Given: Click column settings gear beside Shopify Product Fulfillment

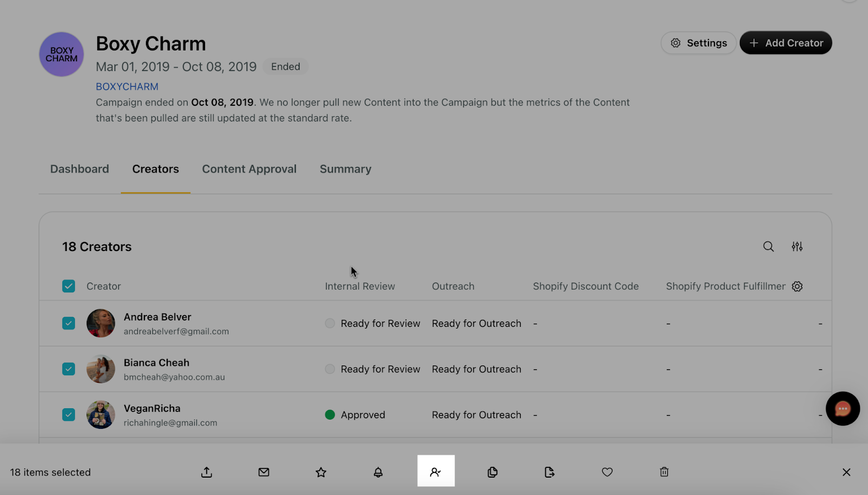Looking at the screenshot, I should click(x=797, y=286).
